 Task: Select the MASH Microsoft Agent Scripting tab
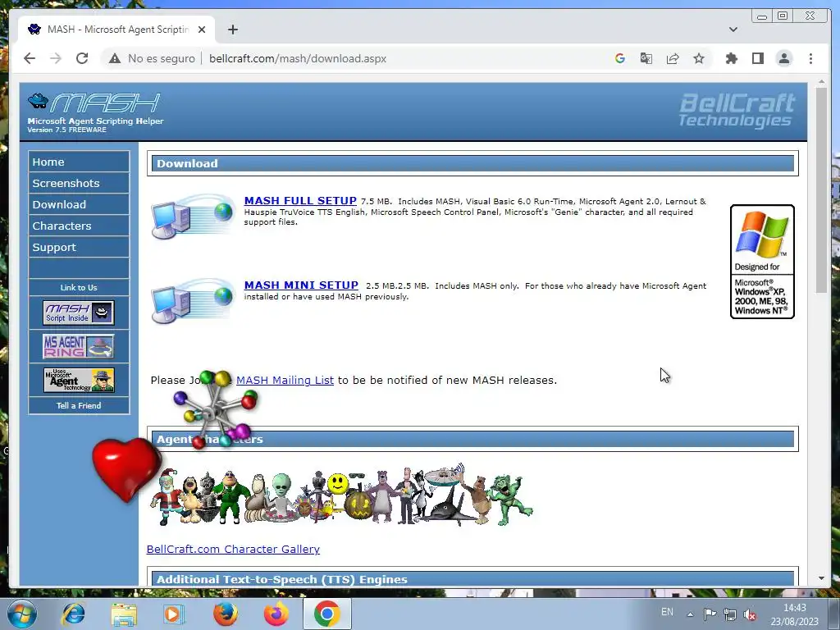click(116, 30)
